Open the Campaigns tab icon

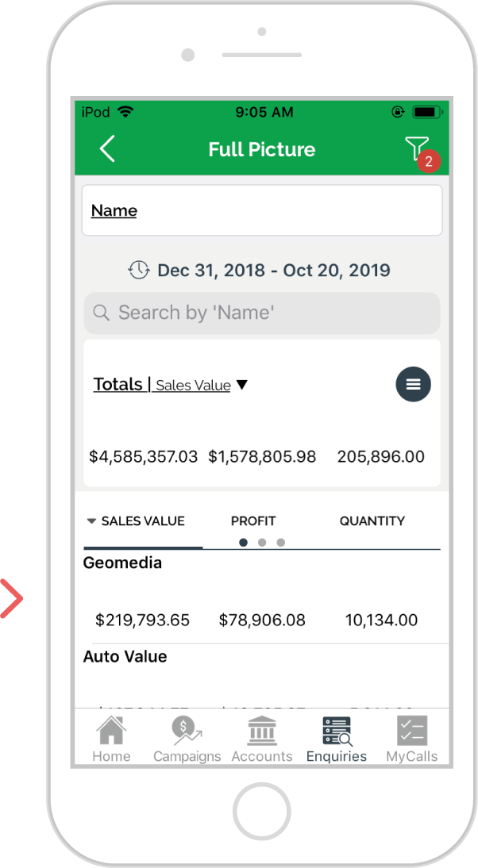coord(187,731)
